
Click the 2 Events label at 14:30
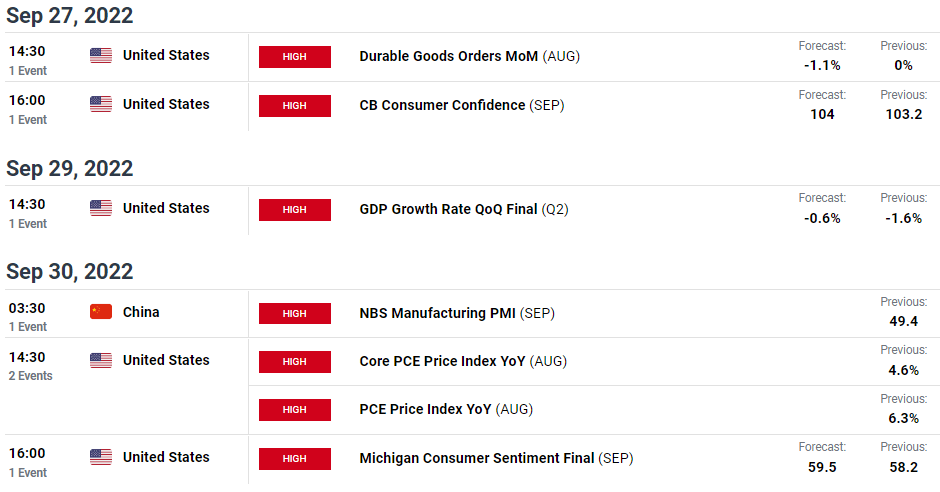pos(31,376)
